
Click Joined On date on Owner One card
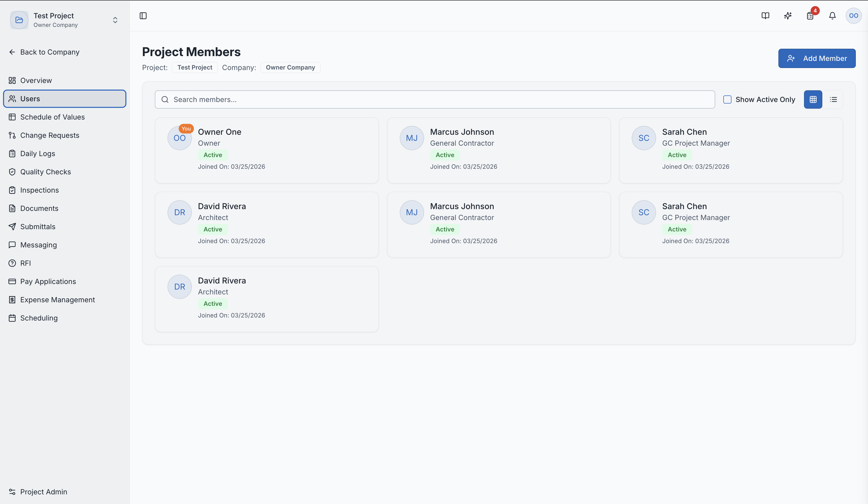tap(231, 167)
